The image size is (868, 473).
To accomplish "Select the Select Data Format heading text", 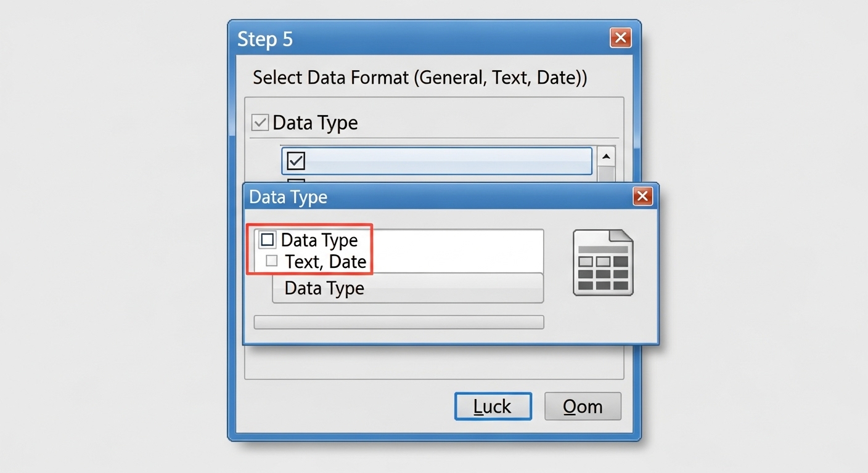I will coord(420,77).
